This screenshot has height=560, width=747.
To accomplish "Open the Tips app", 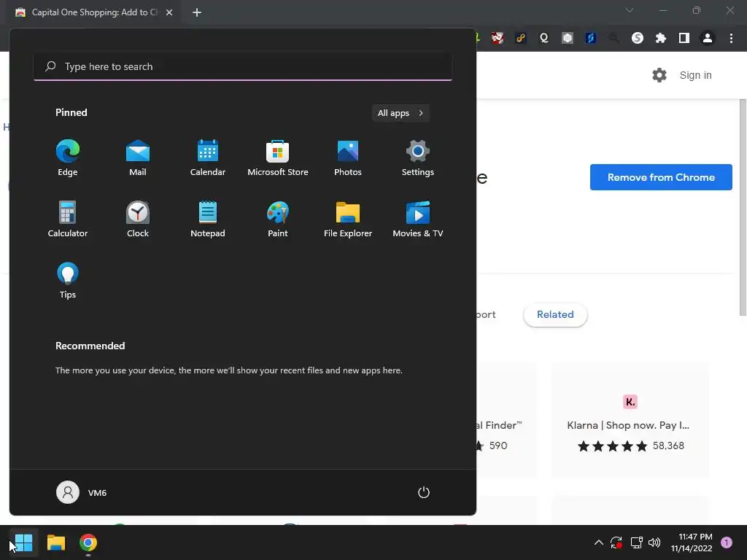I will click(68, 281).
